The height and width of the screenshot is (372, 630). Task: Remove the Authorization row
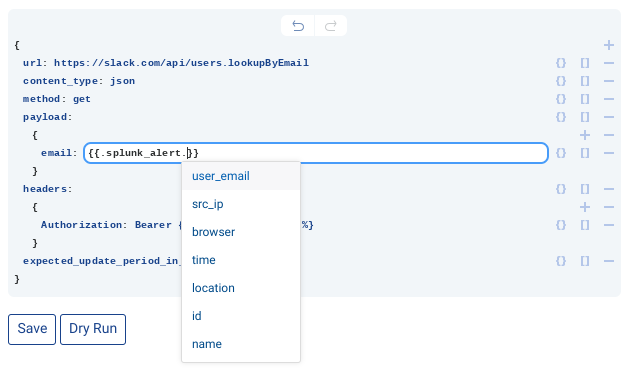609,225
